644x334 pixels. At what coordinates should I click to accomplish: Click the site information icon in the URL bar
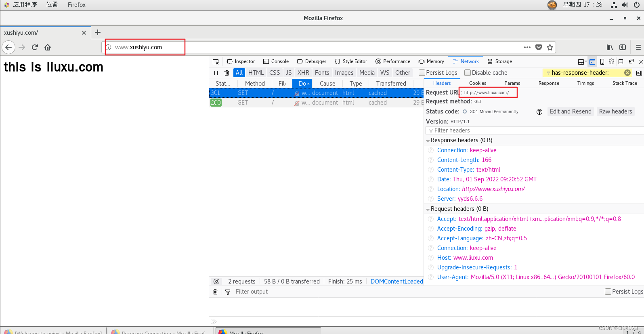point(108,47)
